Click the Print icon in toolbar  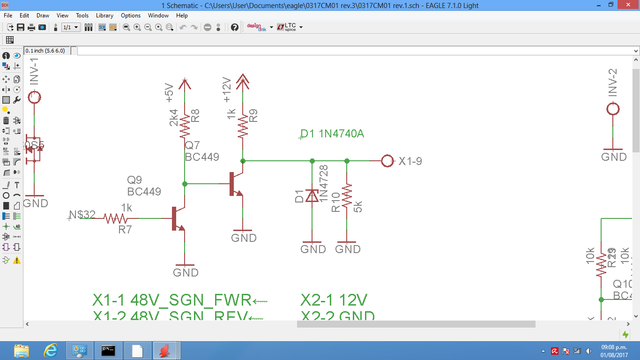click(x=31, y=27)
